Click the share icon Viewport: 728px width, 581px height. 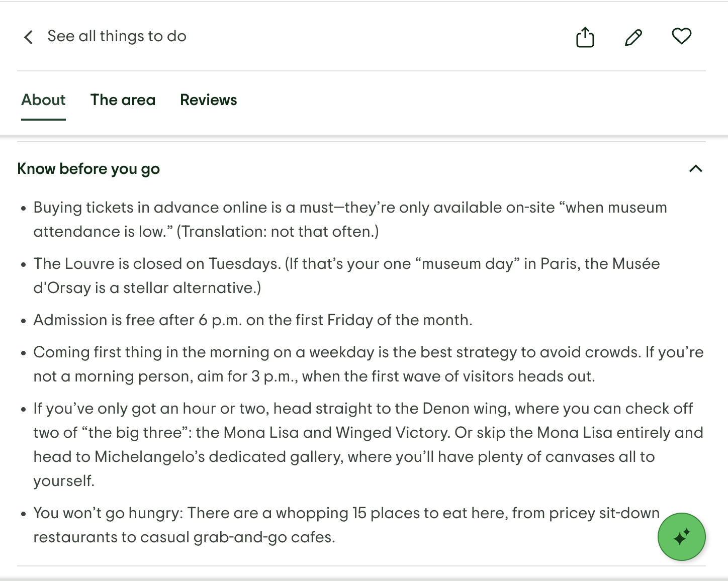click(x=585, y=37)
